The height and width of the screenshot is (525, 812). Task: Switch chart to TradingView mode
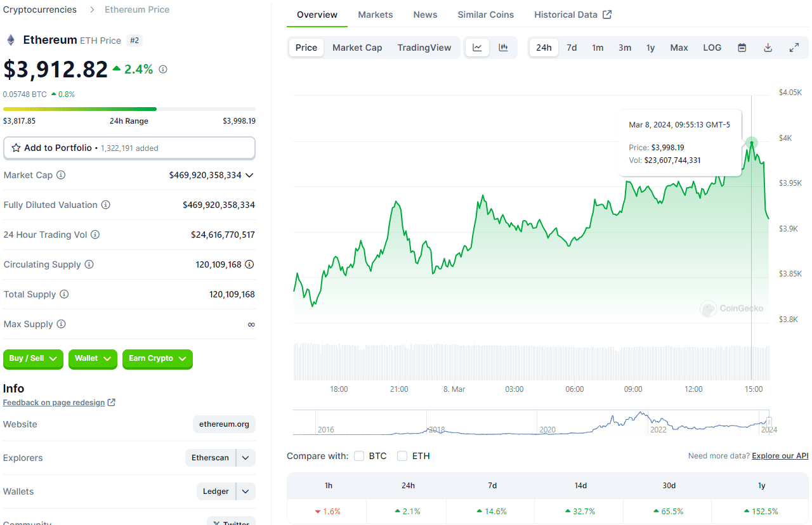click(424, 48)
